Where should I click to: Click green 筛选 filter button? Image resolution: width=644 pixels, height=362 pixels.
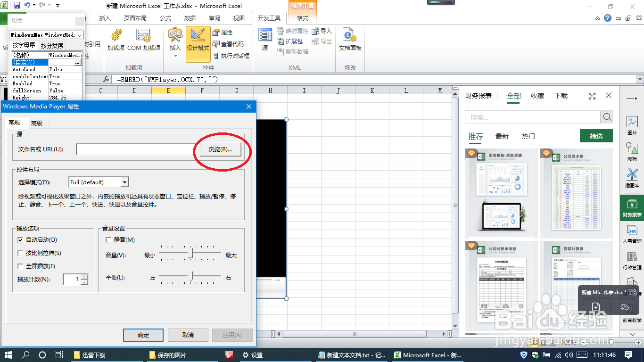(x=596, y=136)
